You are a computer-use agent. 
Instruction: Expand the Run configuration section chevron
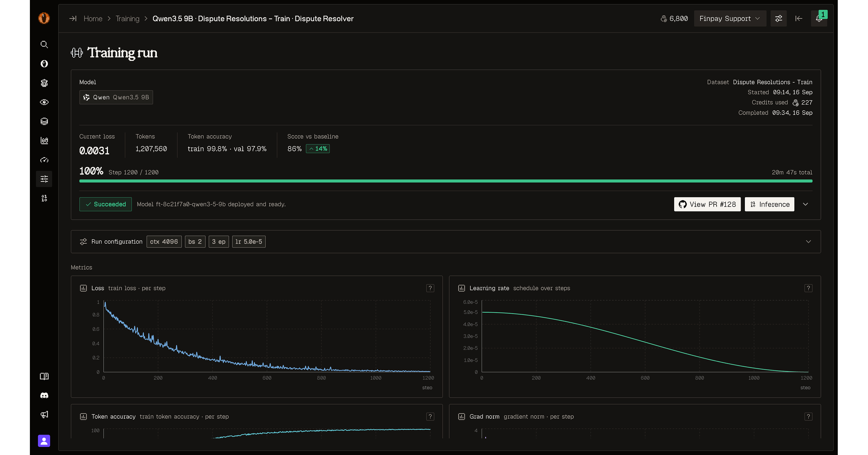tap(808, 242)
